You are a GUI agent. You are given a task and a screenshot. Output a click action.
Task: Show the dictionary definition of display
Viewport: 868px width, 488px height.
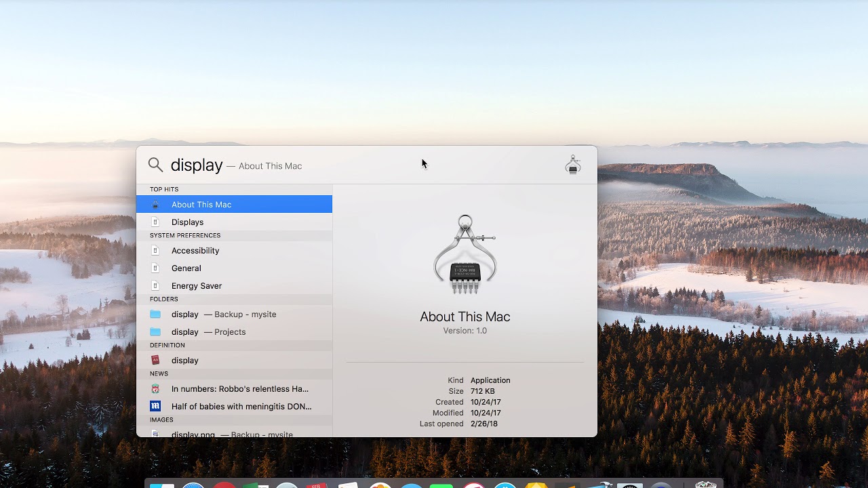[234, 360]
